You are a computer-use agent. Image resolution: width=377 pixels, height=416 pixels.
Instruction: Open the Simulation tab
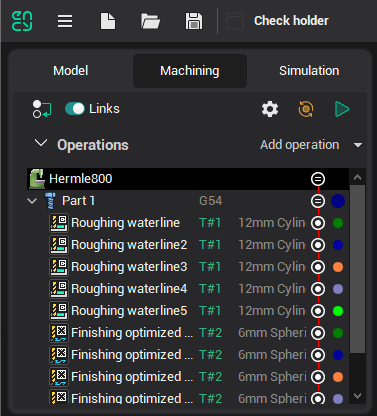coord(309,71)
